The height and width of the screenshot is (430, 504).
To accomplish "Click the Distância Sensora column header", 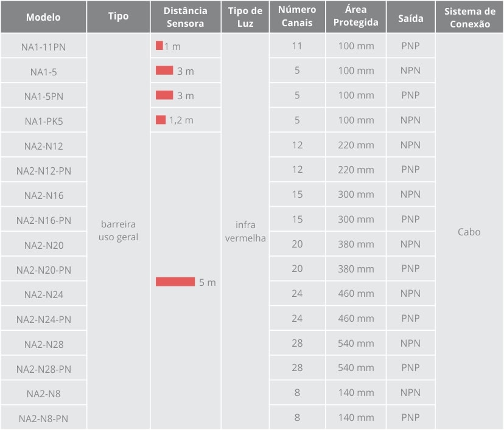I will pos(185,17).
